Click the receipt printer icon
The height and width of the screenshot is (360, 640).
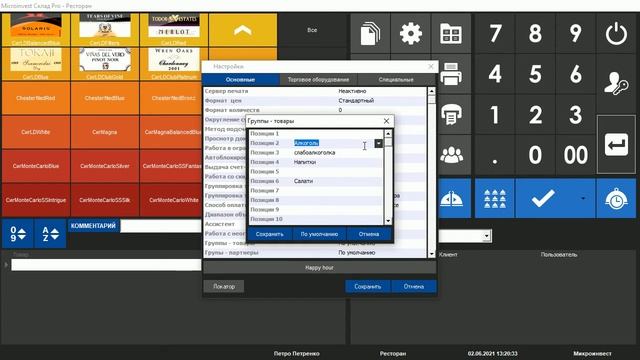tap(451, 115)
